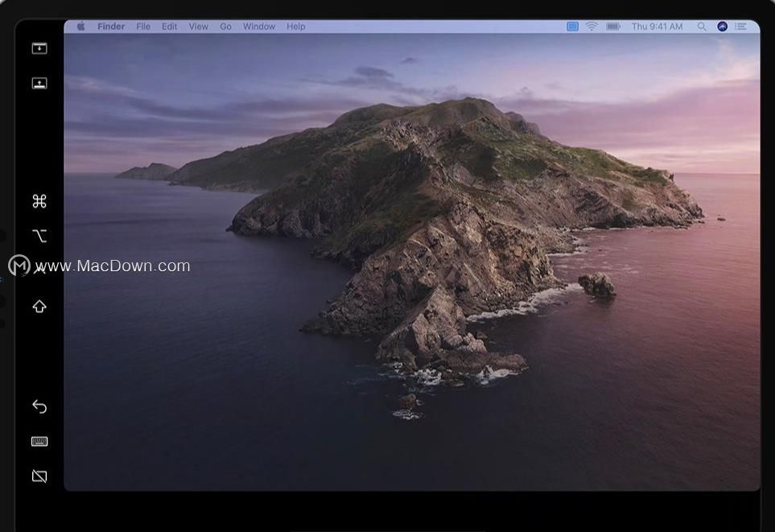775x532 pixels.
Task: Open the Go menu
Action: pos(225,27)
